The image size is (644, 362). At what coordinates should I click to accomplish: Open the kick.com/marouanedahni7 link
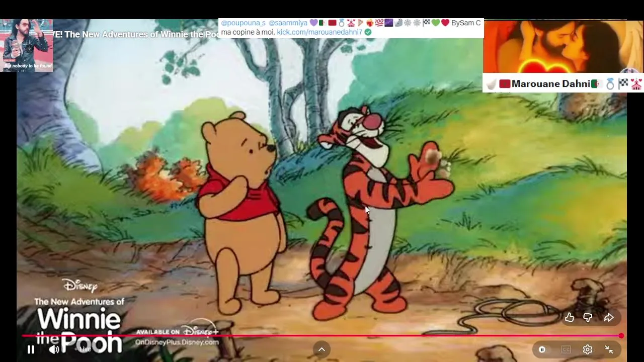pyautogui.click(x=319, y=32)
